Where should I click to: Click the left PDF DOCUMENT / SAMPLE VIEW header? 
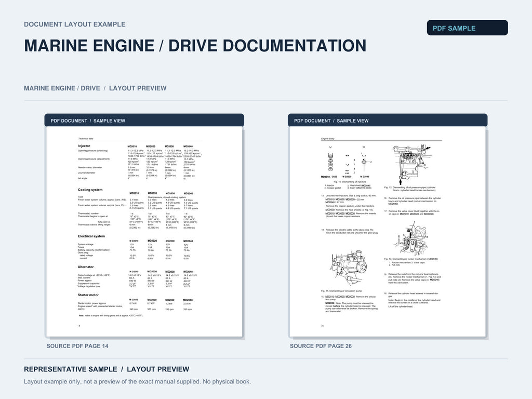coord(144,121)
